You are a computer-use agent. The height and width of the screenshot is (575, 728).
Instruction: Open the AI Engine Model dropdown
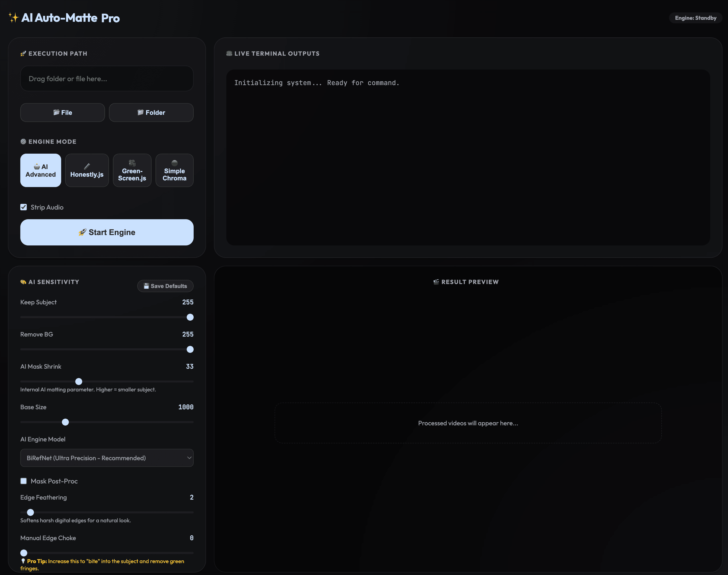pos(106,458)
